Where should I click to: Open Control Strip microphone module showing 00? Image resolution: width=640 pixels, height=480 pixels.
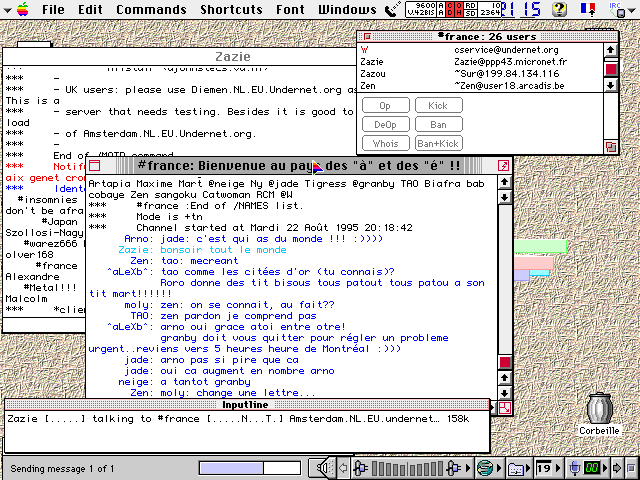click(587, 468)
